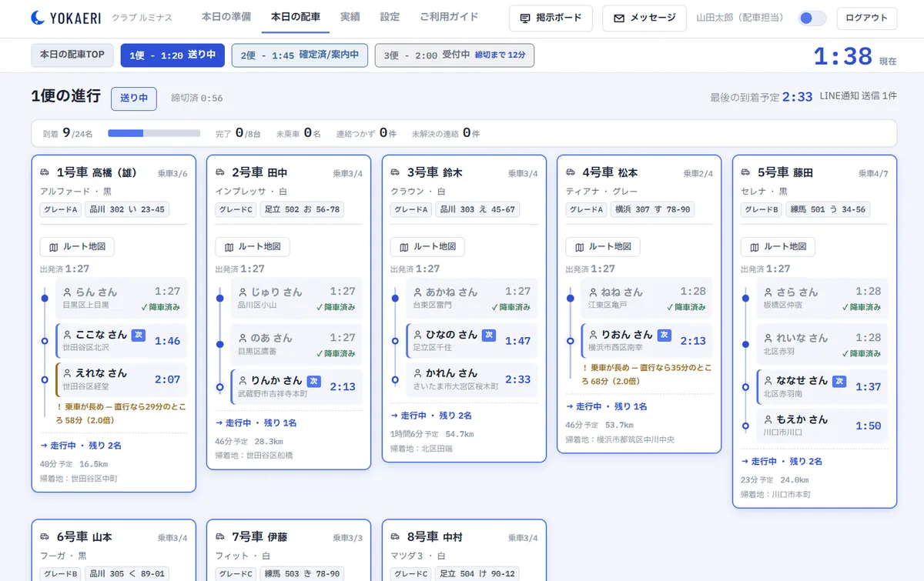Image resolution: width=924 pixels, height=581 pixels.
Task: Click the person icon beside ななせ さん
Action: (x=768, y=381)
